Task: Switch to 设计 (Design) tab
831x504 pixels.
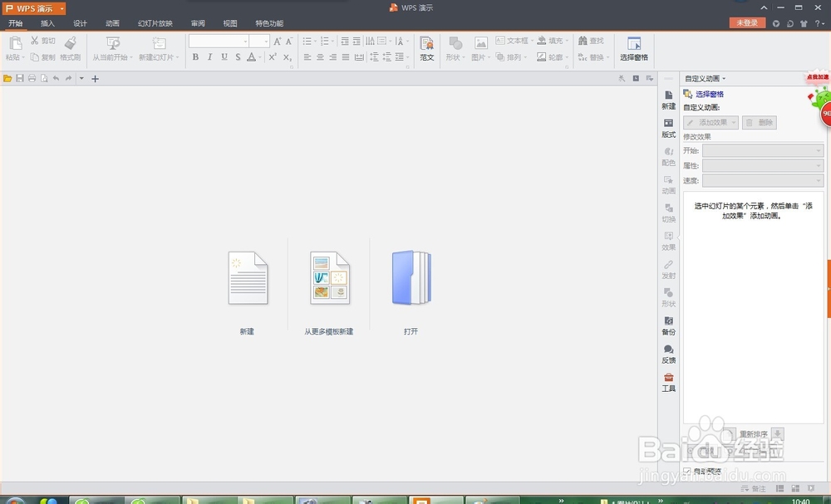Action: tap(80, 23)
